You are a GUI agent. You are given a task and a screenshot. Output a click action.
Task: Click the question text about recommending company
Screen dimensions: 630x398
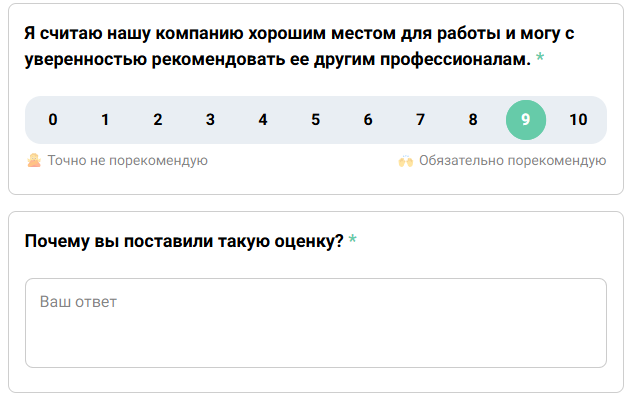point(299,46)
